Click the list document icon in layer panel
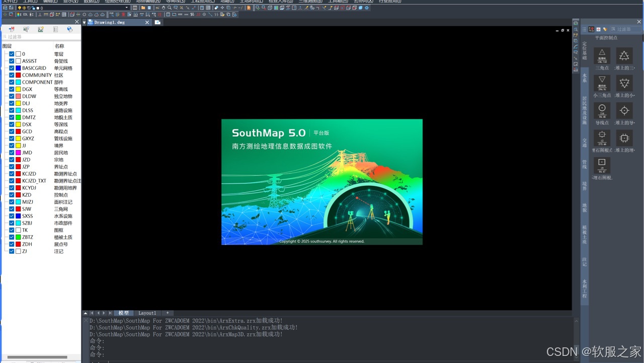 tap(55, 30)
